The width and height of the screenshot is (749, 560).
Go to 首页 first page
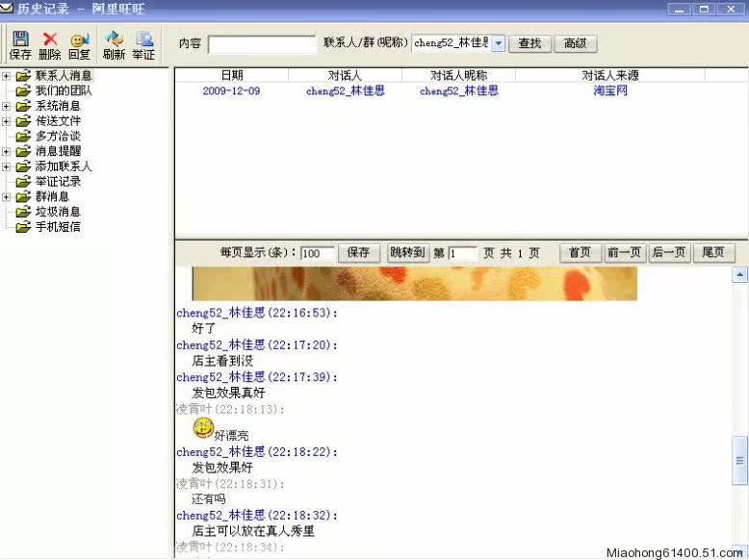[580, 252]
